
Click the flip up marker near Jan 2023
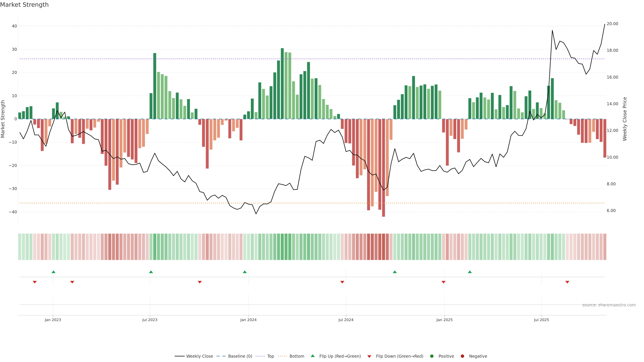53,272
